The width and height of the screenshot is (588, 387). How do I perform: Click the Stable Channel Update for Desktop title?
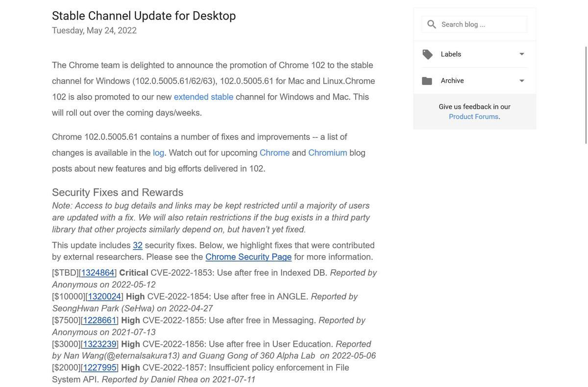(x=144, y=16)
